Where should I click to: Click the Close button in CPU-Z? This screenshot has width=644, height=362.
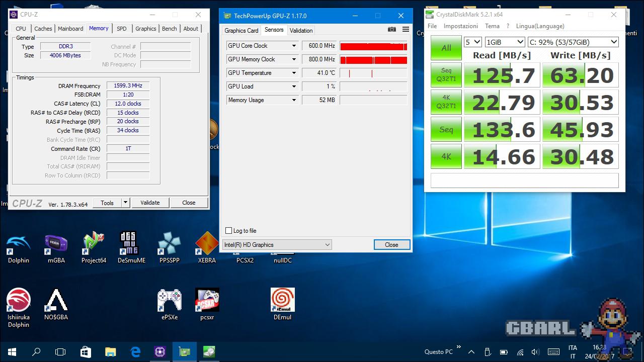(x=189, y=203)
